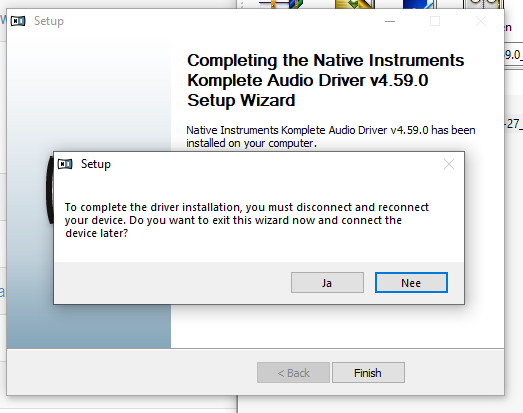
Task: Minimize the Setup Wizard window
Action: point(390,21)
